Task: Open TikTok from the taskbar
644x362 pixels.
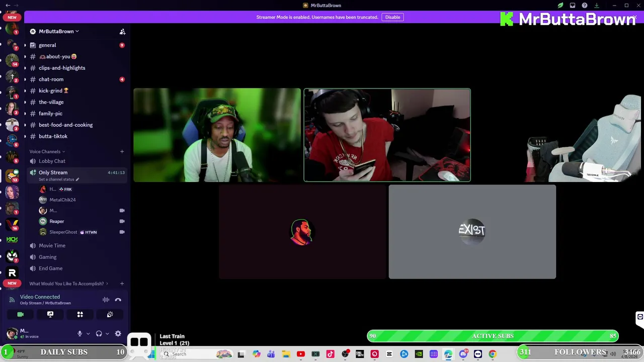Action: coord(330,354)
